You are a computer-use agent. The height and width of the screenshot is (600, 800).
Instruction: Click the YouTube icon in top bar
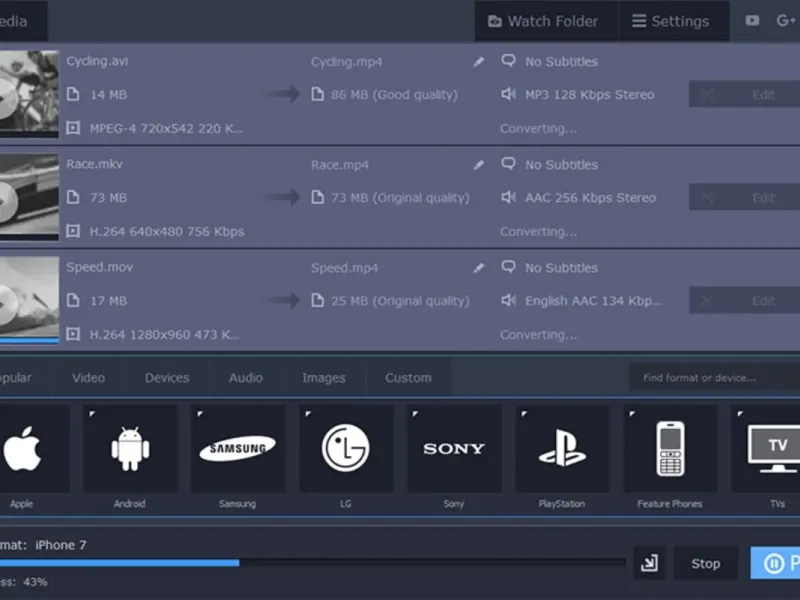752,20
